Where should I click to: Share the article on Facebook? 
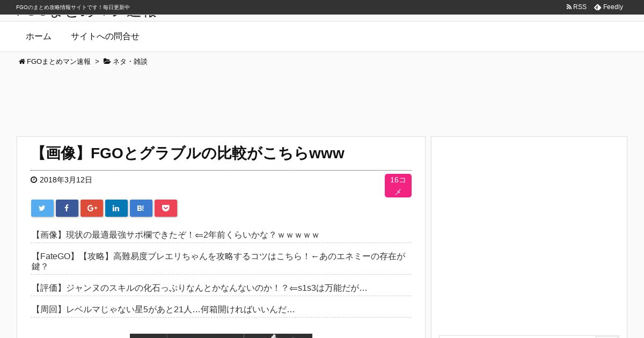(x=67, y=208)
